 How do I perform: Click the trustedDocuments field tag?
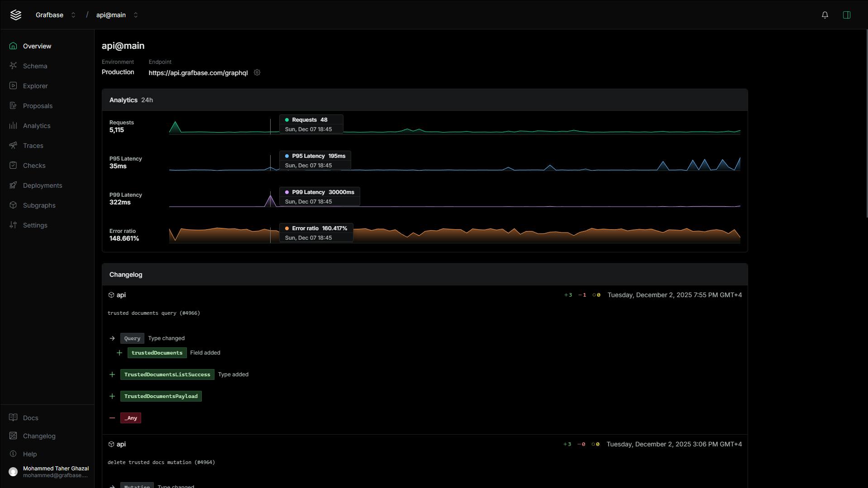[x=157, y=353]
